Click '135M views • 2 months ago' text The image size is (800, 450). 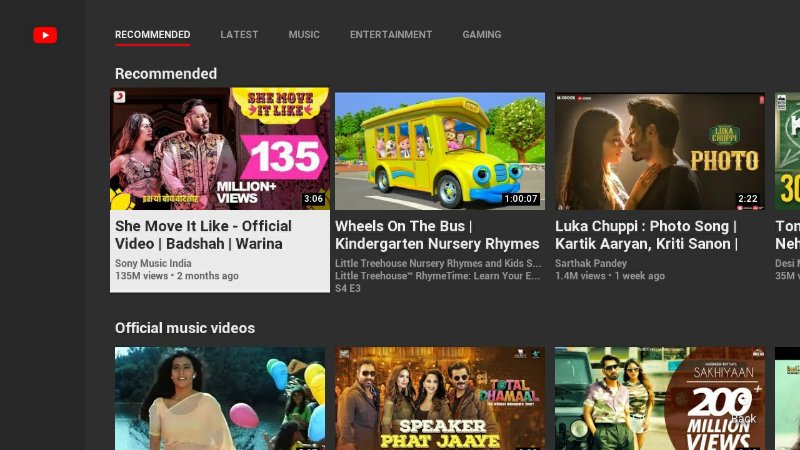tap(177, 276)
